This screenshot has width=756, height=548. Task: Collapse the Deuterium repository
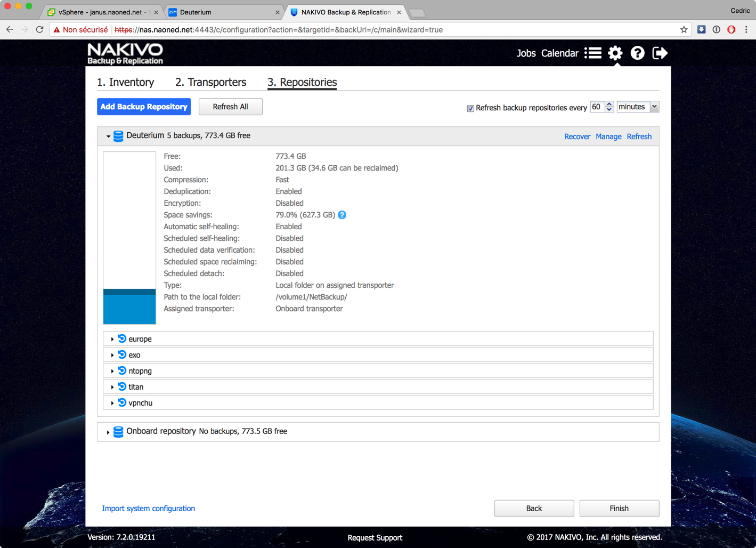(x=108, y=136)
